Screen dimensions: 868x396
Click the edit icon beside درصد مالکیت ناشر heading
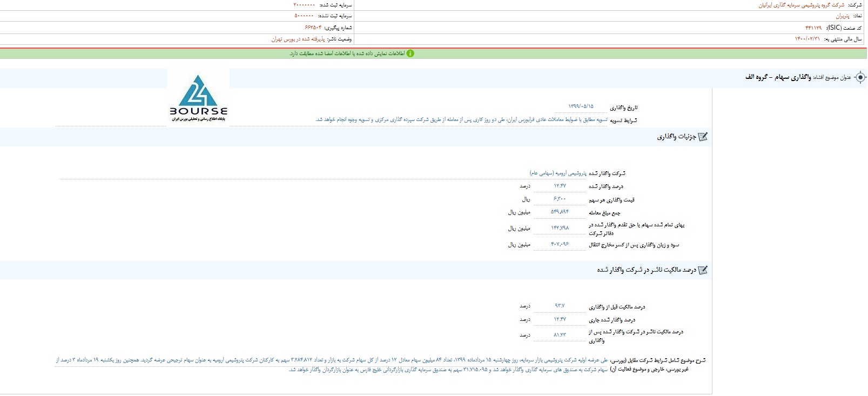[703, 270]
